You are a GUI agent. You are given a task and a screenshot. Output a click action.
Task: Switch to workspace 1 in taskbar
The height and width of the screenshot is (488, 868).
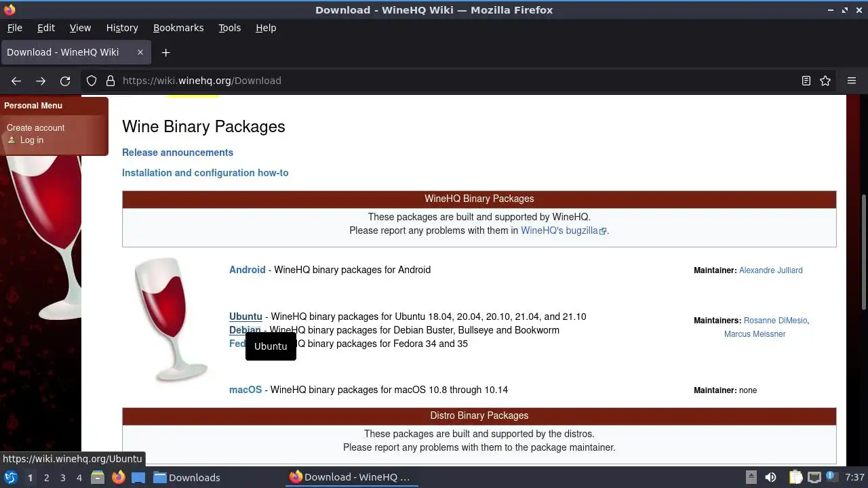coord(30,478)
